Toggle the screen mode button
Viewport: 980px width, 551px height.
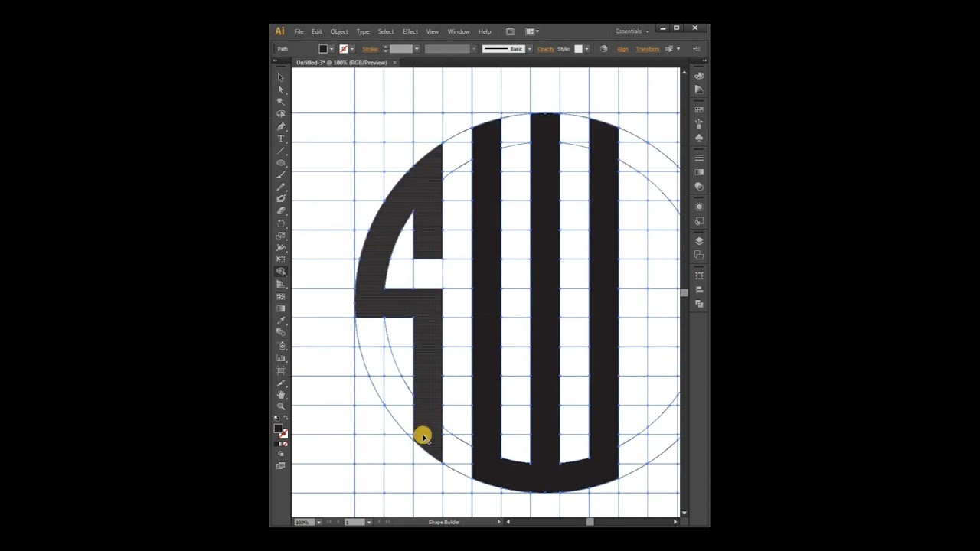point(281,465)
